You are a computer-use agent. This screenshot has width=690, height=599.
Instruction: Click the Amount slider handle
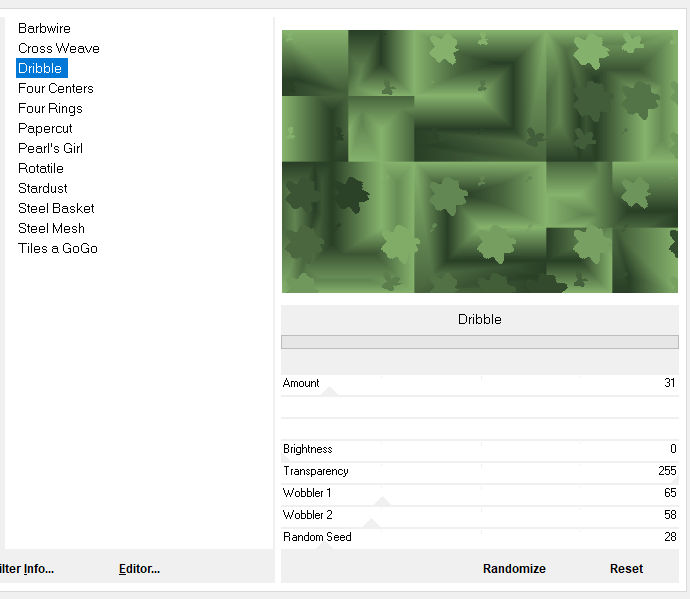pyautogui.click(x=329, y=392)
